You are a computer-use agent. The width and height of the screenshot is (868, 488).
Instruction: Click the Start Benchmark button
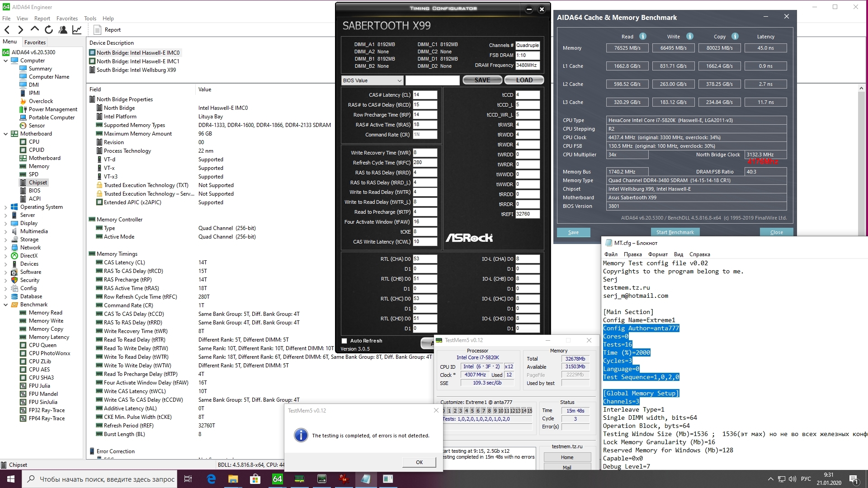tap(675, 232)
